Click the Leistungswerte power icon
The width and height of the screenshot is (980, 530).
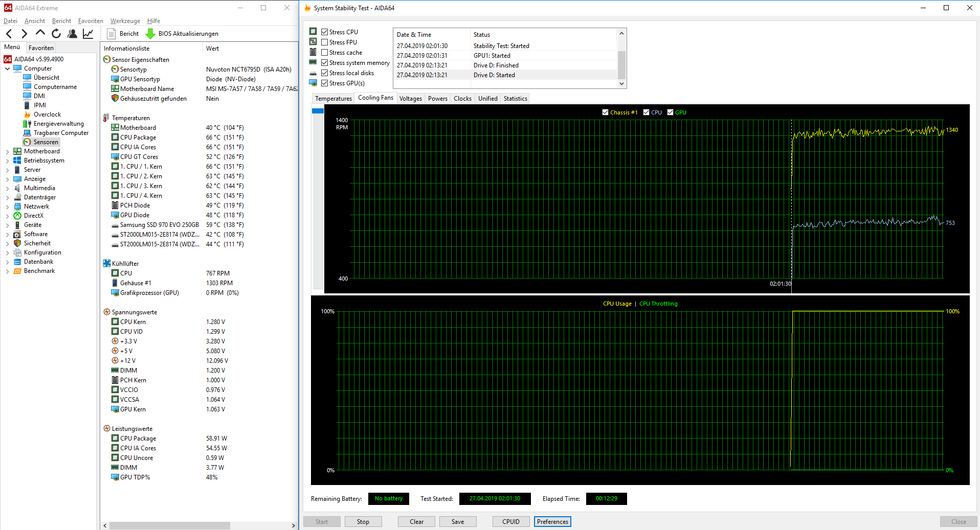click(107, 429)
